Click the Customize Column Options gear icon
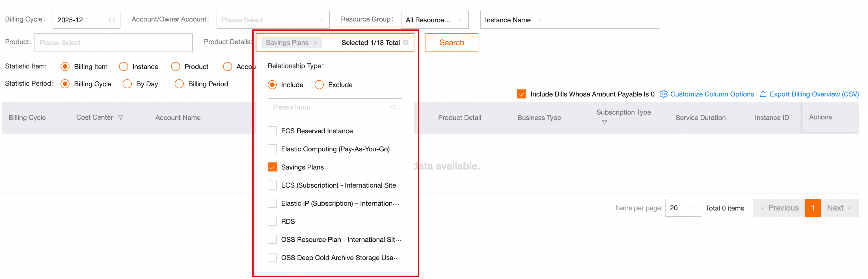Viewport: 868px width, 279px height. tap(663, 94)
